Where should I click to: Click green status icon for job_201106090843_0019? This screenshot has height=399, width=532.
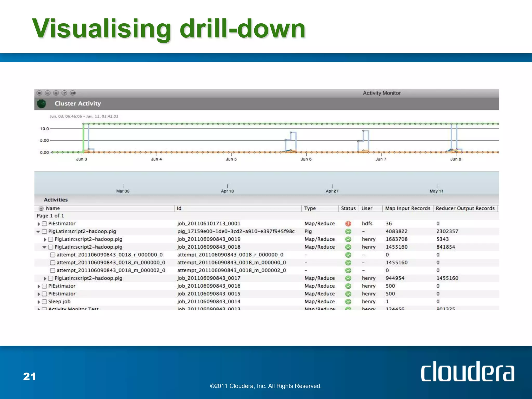[x=348, y=239]
